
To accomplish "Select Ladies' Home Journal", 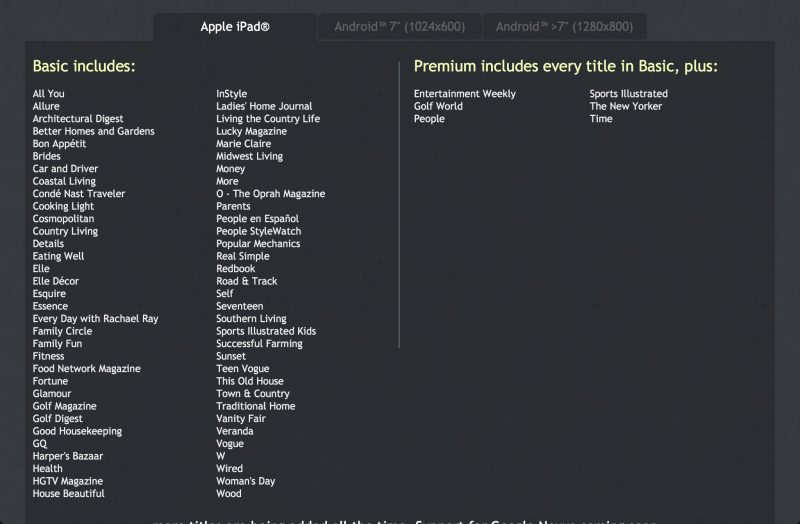I will tap(264, 106).
